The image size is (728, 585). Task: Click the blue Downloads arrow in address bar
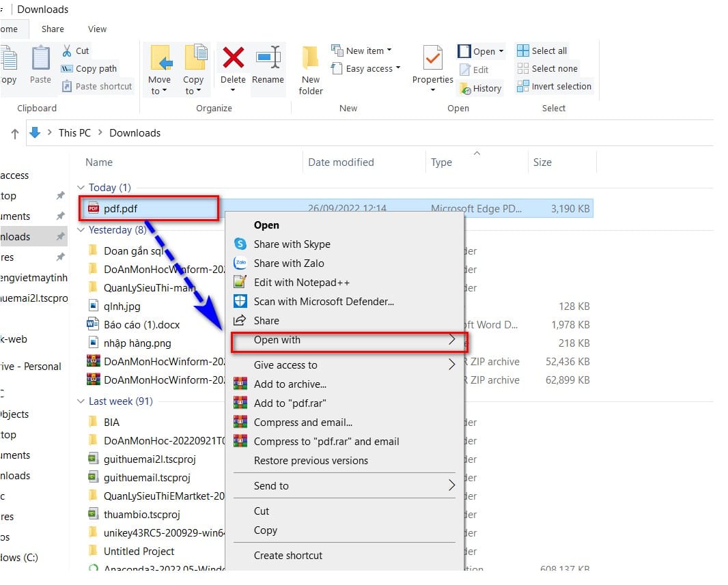[x=35, y=132]
